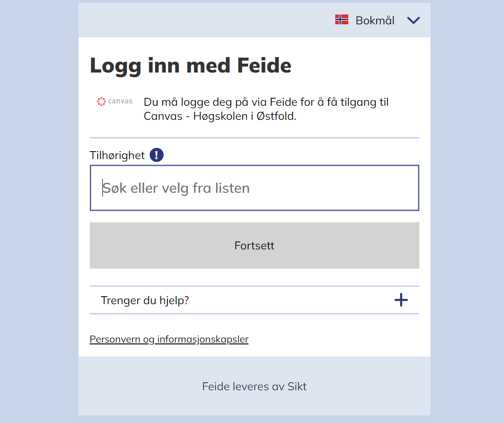This screenshot has height=423, width=504.
Task: Open the Personvern og informasjonskapsler link
Action: click(169, 339)
